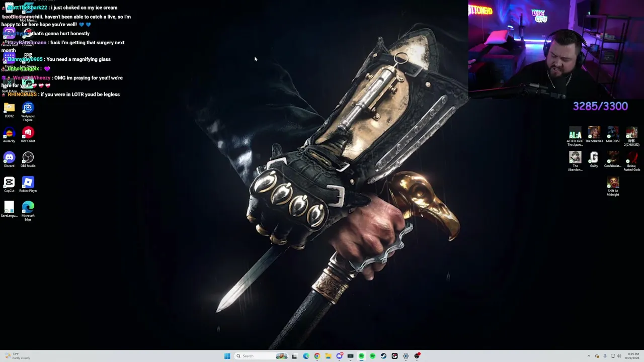Open CapCut desktop icon
Viewport: 644px width, 362px height.
[9, 185]
